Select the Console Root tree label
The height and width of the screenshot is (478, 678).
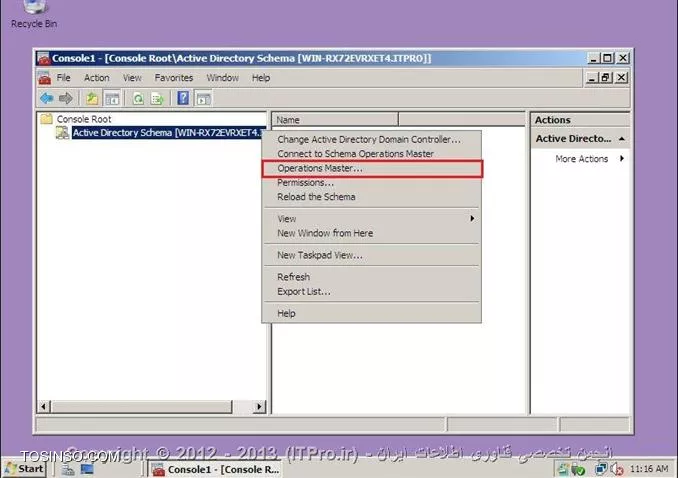click(x=84, y=119)
